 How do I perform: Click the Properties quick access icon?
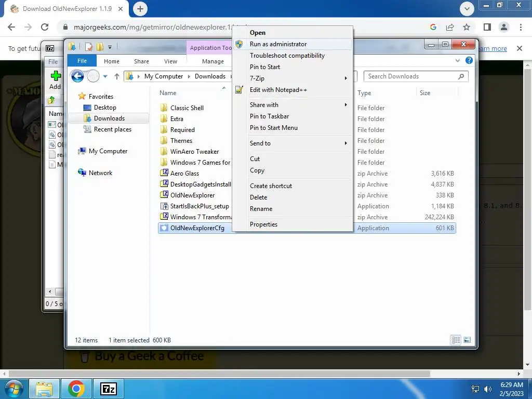[x=88, y=47]
